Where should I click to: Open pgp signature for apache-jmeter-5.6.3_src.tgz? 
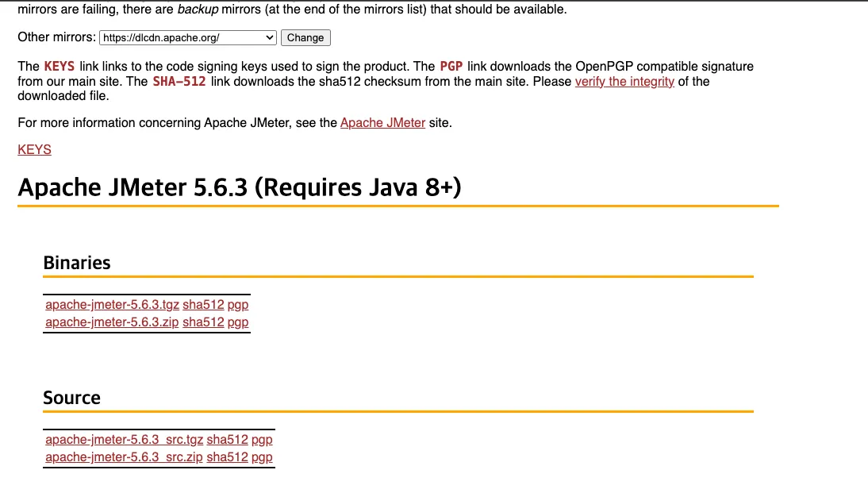point(262,440)
